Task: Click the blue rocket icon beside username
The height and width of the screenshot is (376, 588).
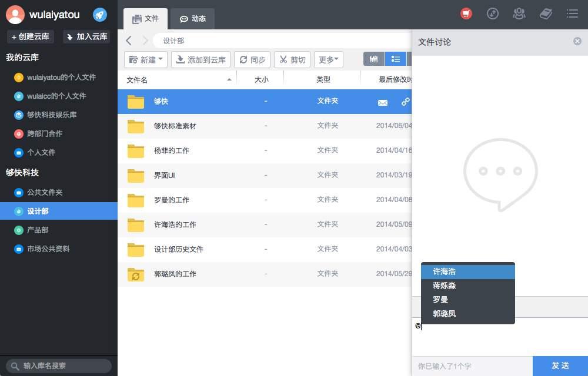Action: pos(100,15)
